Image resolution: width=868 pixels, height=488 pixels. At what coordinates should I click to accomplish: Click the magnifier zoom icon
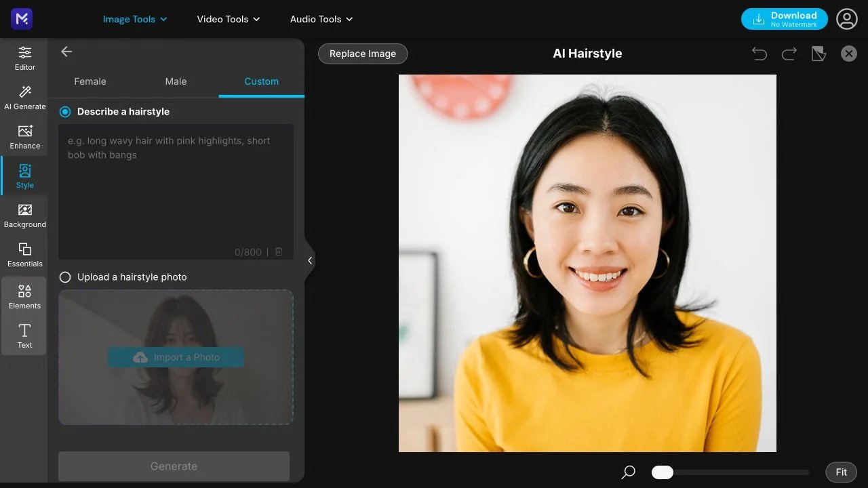(629, 472)
